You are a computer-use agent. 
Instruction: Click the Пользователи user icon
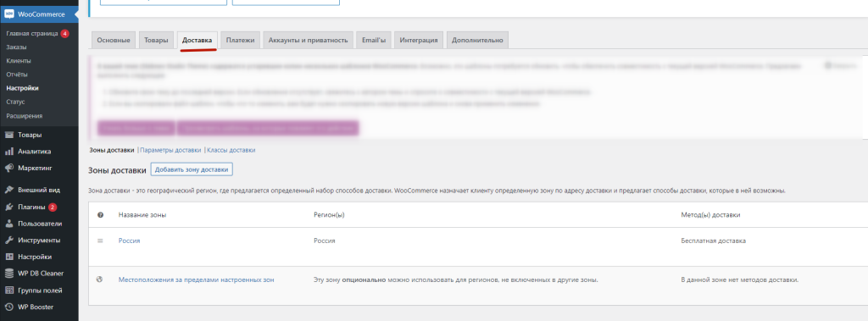pyautogui.click(x=8, y=224)
